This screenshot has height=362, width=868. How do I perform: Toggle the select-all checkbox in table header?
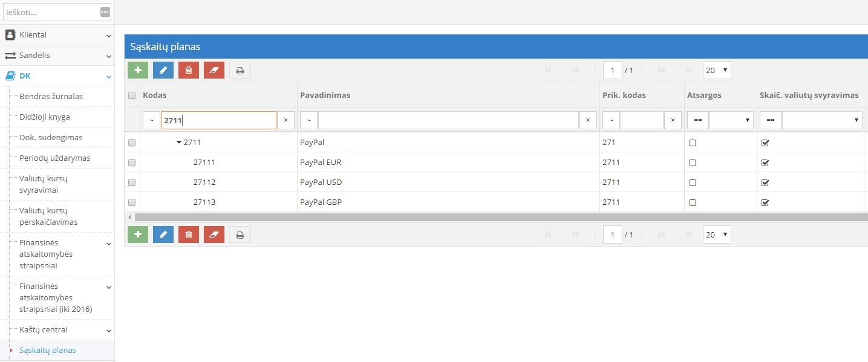tap(132, 95)
